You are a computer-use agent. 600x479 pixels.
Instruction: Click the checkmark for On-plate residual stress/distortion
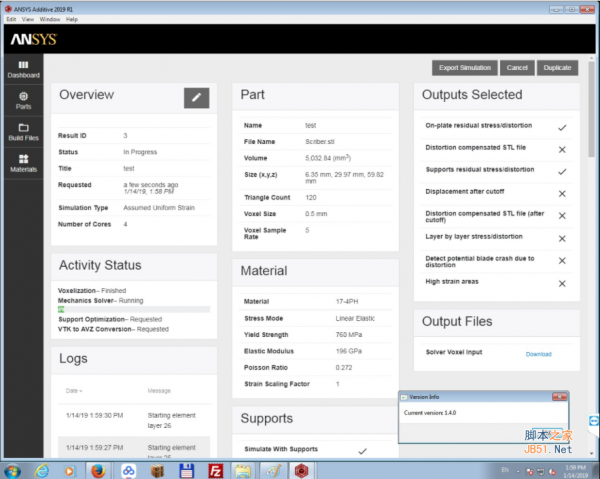[562, 128]
